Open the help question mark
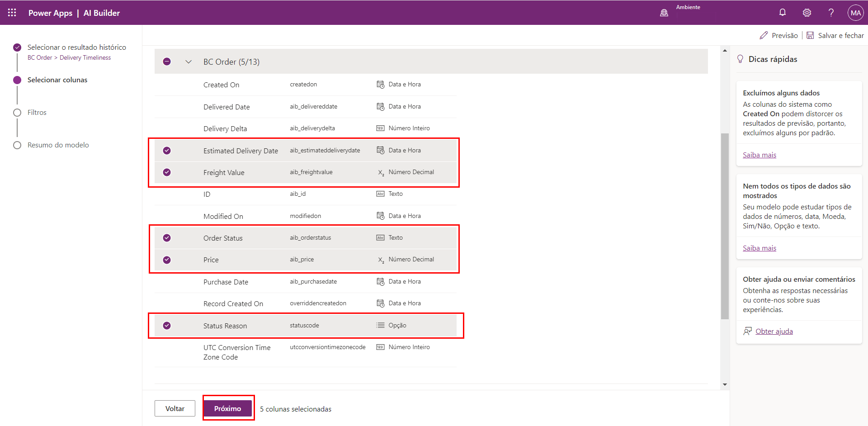868x426 pixels. (x=831, y=13)
